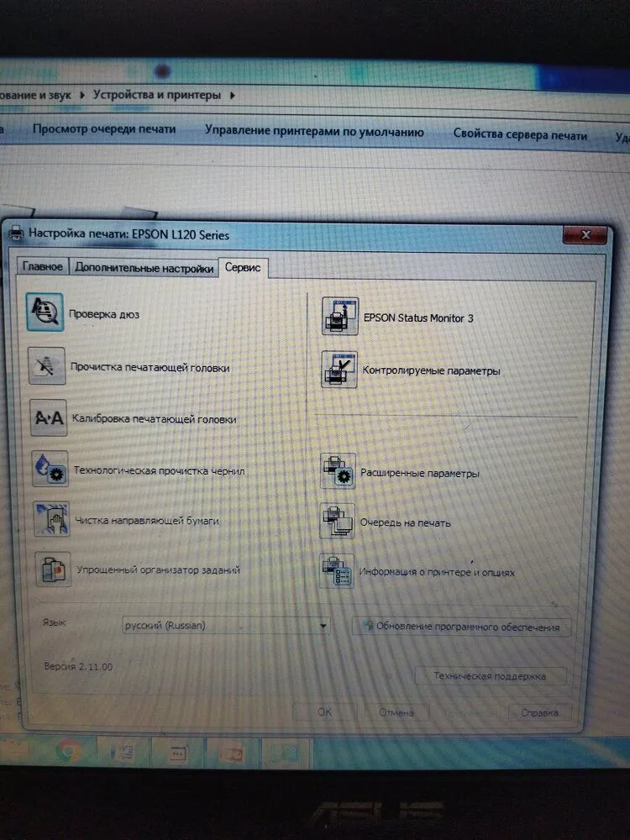
Task: Show Очередь на печать print queue icon
Action: click(338, 520)
